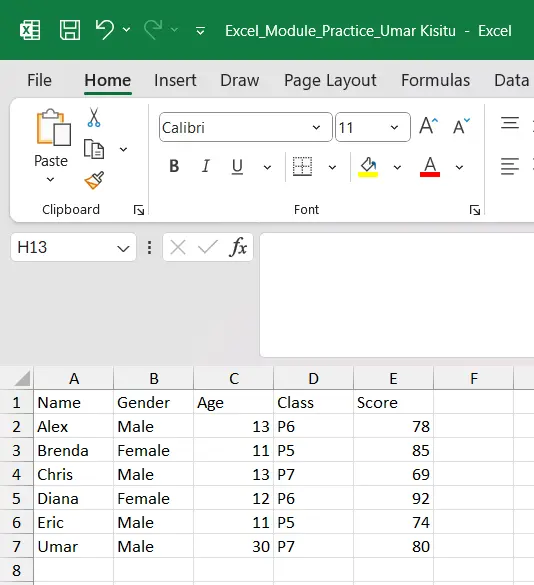Select Diana's score cell 92
Screen dimensions: 534x585
[x=393, y=498]
